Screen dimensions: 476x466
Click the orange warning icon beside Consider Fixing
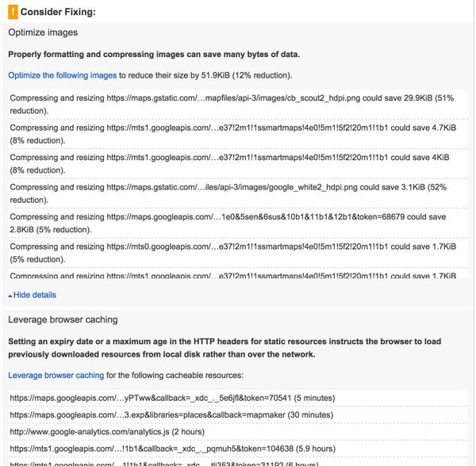point(12,13)
